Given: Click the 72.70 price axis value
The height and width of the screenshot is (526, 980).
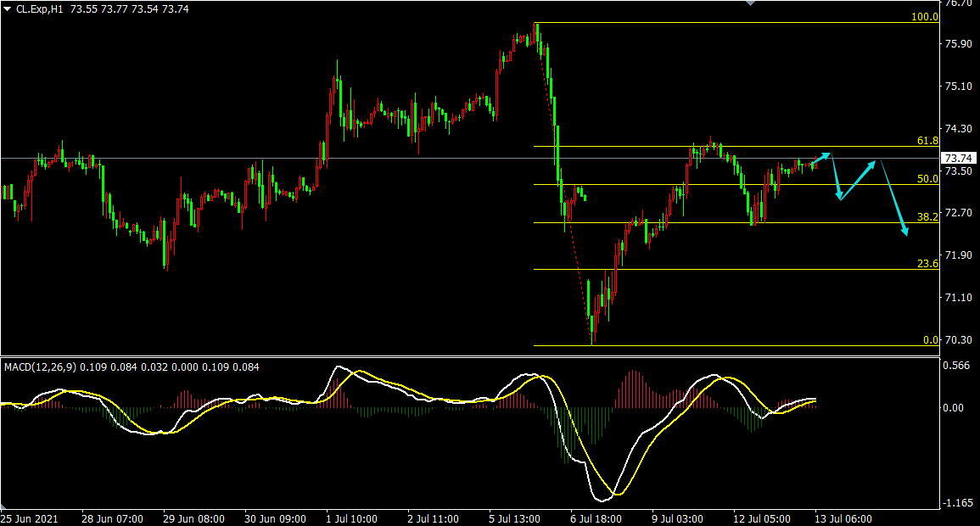Looking at the screenshot, I should click(x=959, y=213).
